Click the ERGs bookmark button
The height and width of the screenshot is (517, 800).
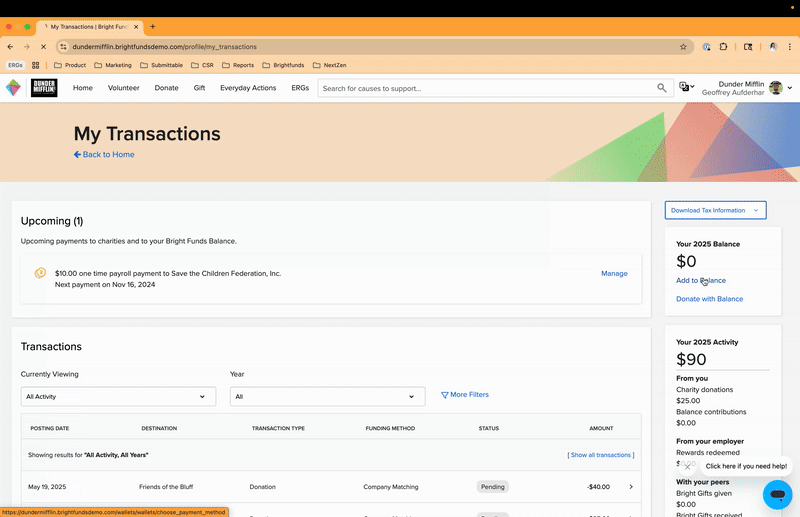pos(15,65)
